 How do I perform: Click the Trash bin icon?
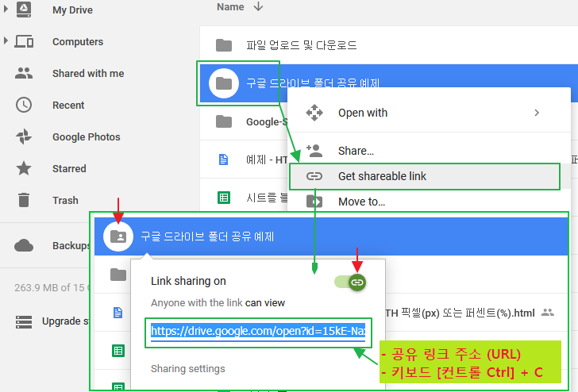(24, 200)
